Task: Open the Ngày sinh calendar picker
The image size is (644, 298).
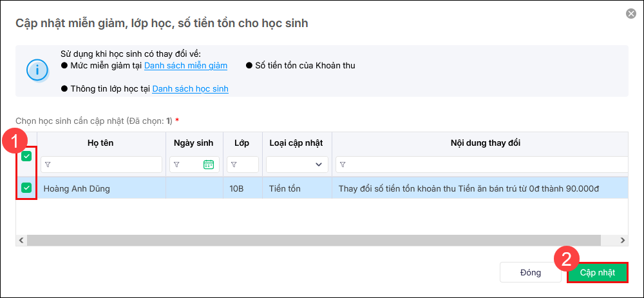Action: [208, 164]
